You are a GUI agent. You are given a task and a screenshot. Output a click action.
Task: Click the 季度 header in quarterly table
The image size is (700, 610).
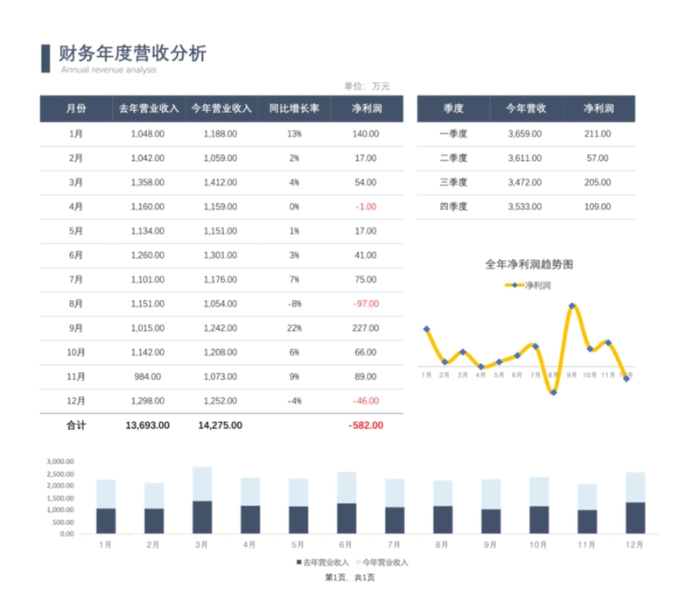(452, 109)
